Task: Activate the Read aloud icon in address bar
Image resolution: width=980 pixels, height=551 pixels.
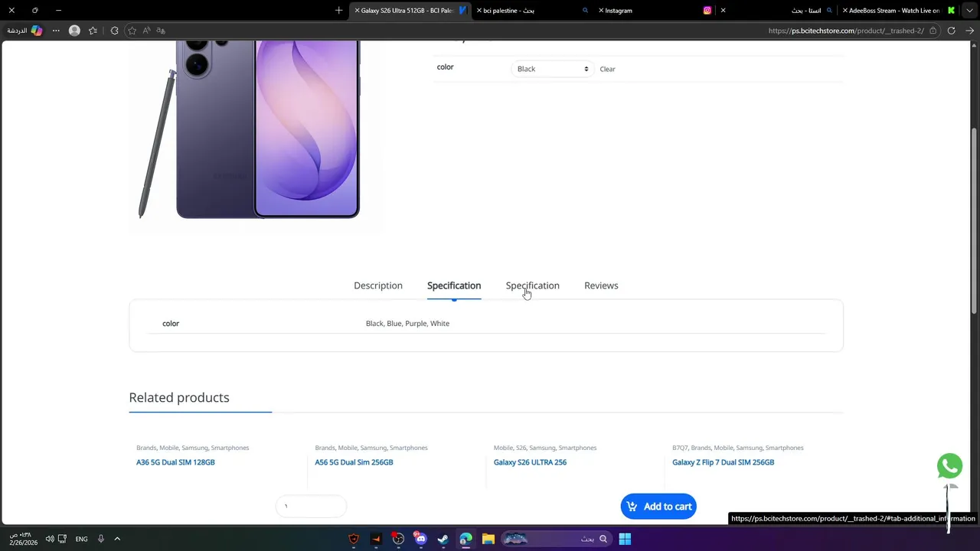Action: [146, 31]
